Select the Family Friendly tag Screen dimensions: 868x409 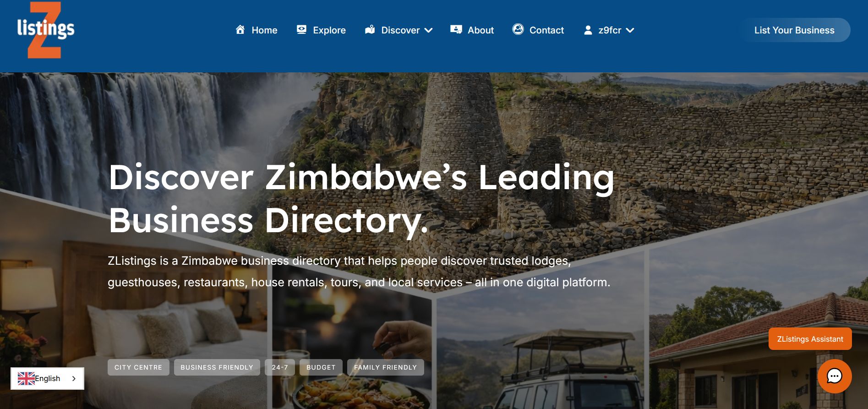(385, 367)
